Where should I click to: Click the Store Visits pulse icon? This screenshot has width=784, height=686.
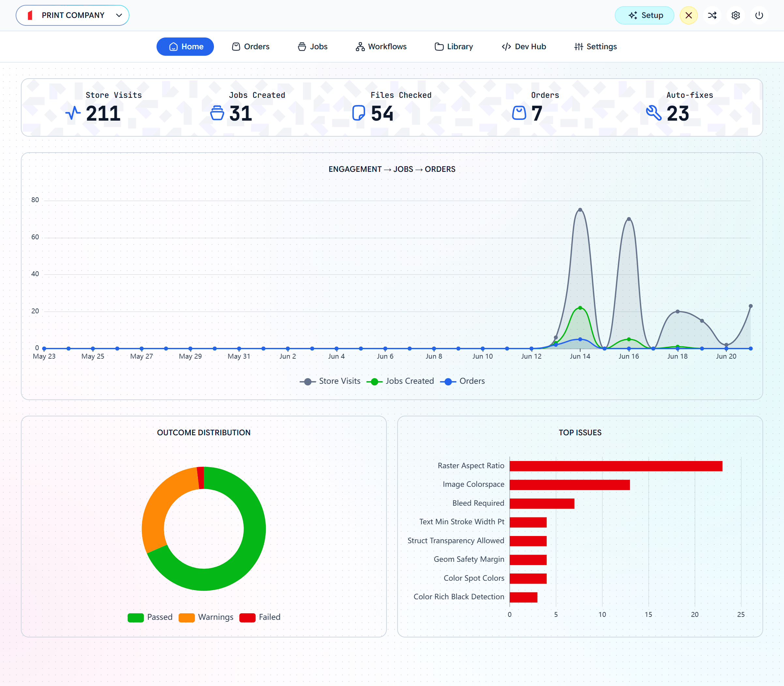73,113
